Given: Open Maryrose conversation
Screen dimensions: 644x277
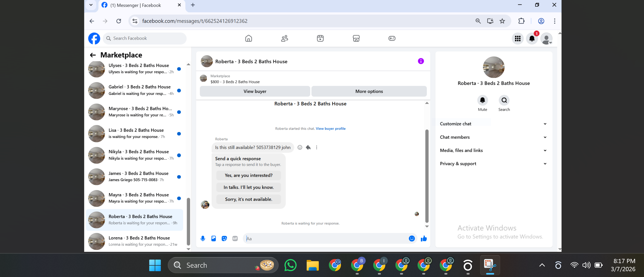Looking at the screenshot, I should pos(134,112).
